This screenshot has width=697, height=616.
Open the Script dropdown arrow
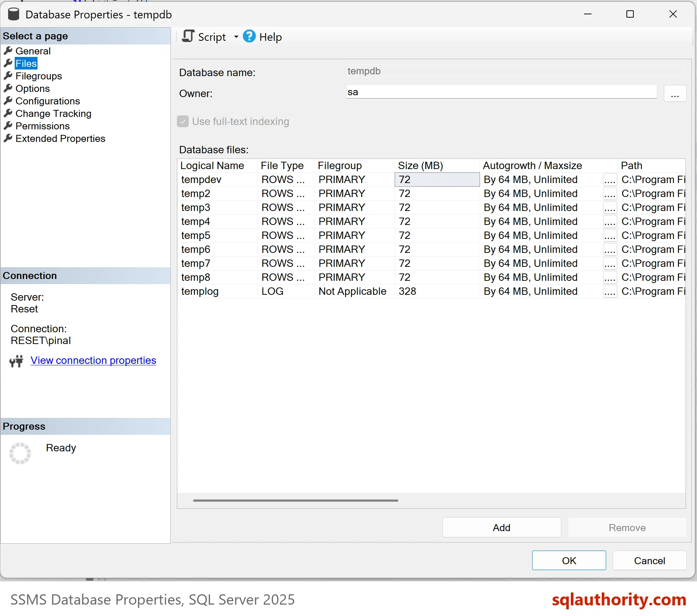tap(236, 37)
